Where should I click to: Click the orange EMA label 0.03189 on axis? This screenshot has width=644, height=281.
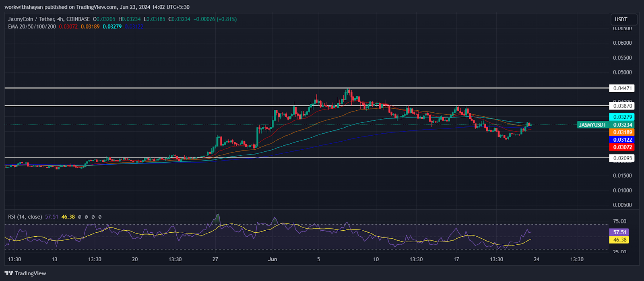coord(622,132)
